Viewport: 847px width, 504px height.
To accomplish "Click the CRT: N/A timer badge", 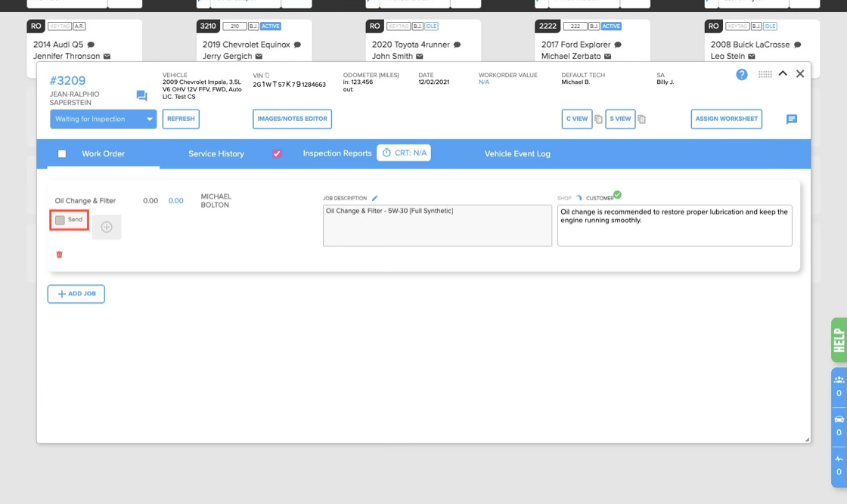I will pyautogui.click(x=404, y=153).
